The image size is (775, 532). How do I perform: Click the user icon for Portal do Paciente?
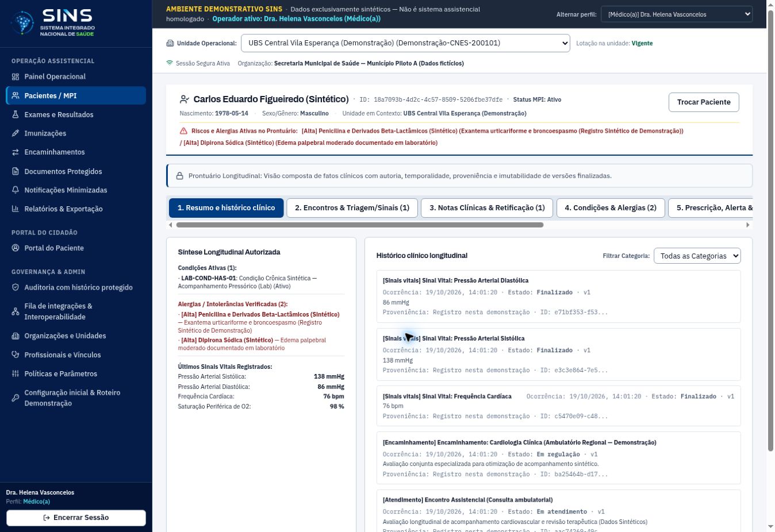(16, 248)
